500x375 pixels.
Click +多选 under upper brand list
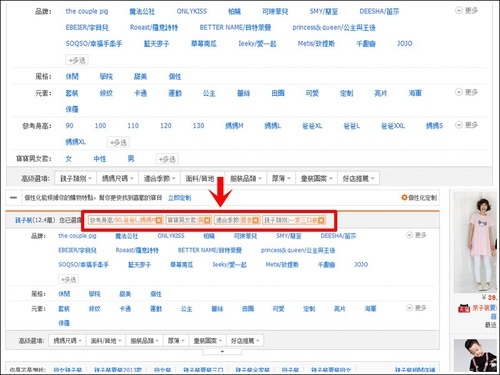click(x=77, y=60)
